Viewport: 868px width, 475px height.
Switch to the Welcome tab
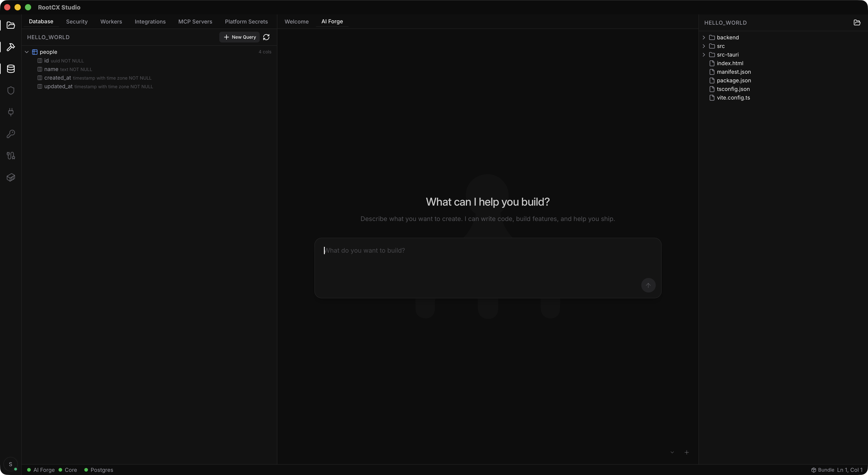[x=296, y=21]
